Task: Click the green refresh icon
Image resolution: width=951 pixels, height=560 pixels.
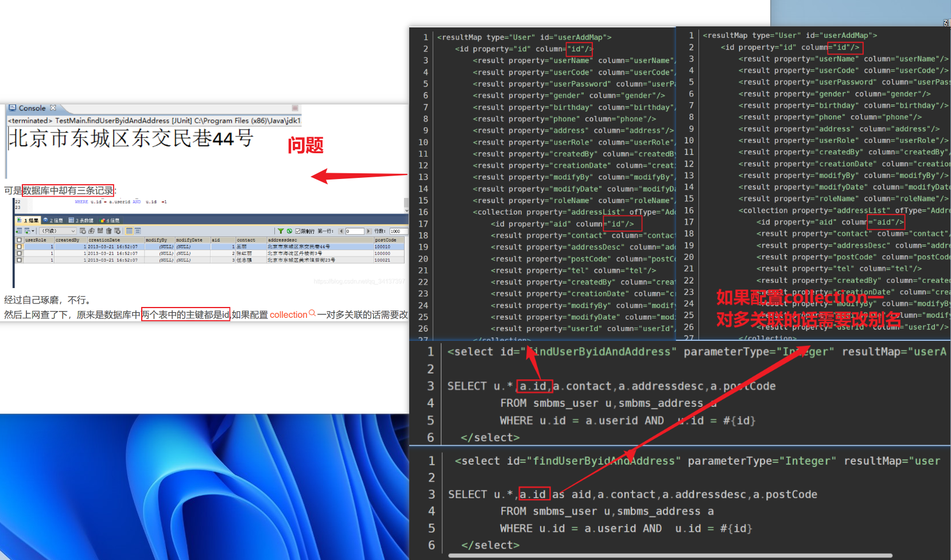Action: pos(289,231)
